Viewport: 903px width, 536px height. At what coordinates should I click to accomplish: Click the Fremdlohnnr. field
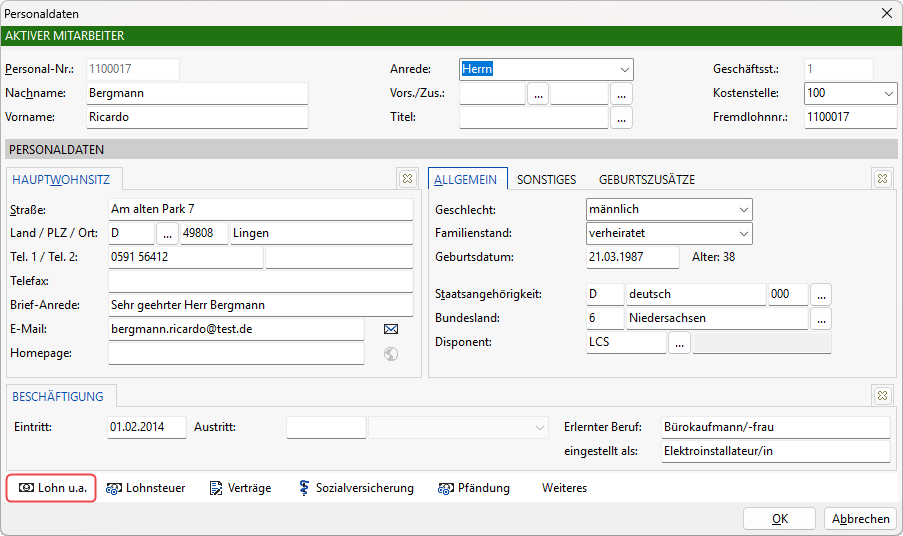tap(851, 117)
